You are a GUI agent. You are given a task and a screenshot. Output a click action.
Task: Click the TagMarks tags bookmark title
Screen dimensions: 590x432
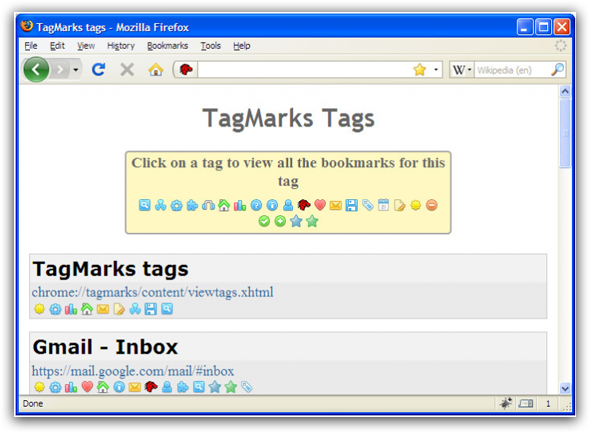[x=110, y=269]
